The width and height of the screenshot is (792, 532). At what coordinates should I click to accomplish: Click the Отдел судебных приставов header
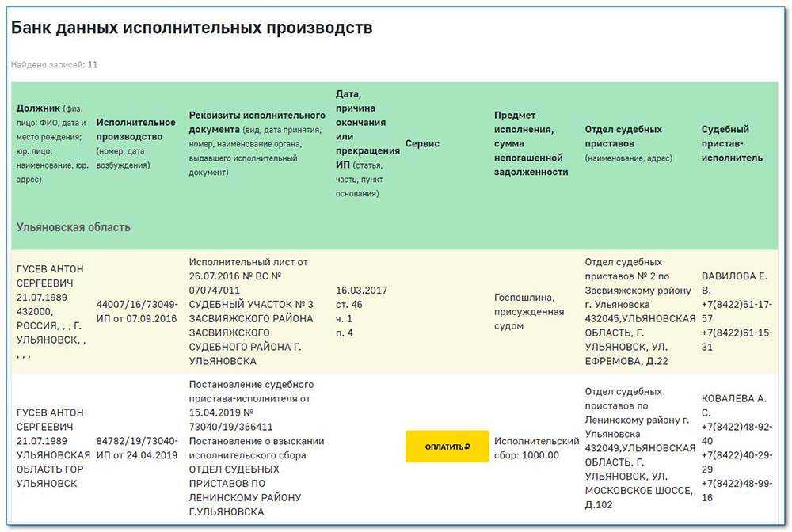[628, 144]
